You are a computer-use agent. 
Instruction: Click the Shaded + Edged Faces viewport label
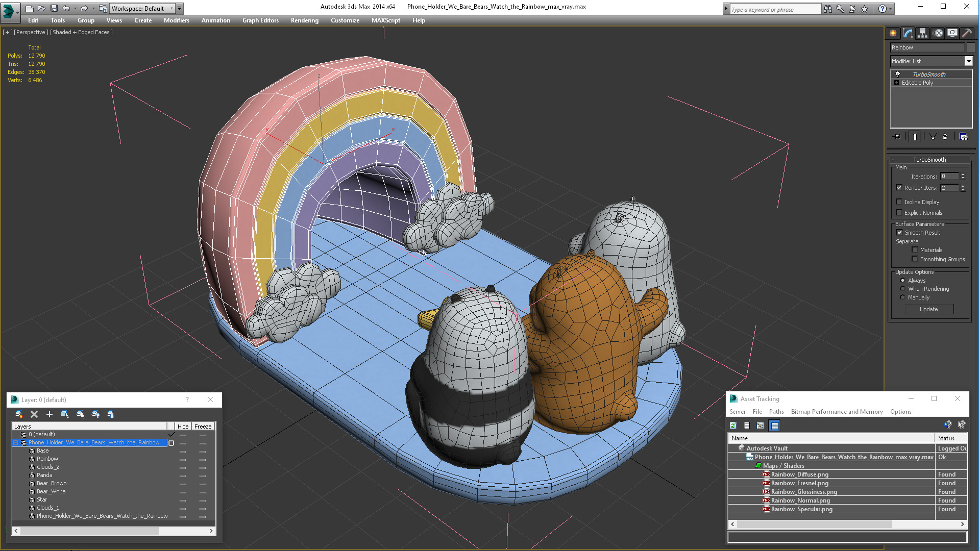82,32
